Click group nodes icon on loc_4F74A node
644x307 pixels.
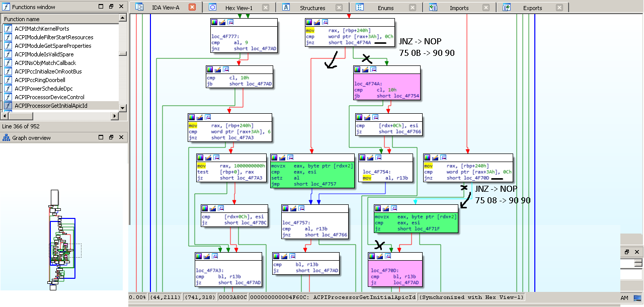373,70
